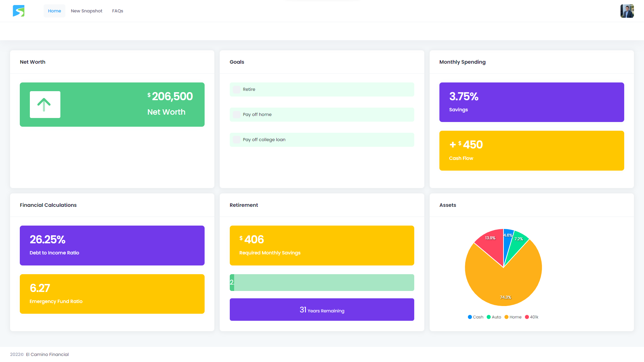Screen dimensions: 644x362
Task: Click the Monthly Spending panel heading
Action: click(x=463, y=62)
